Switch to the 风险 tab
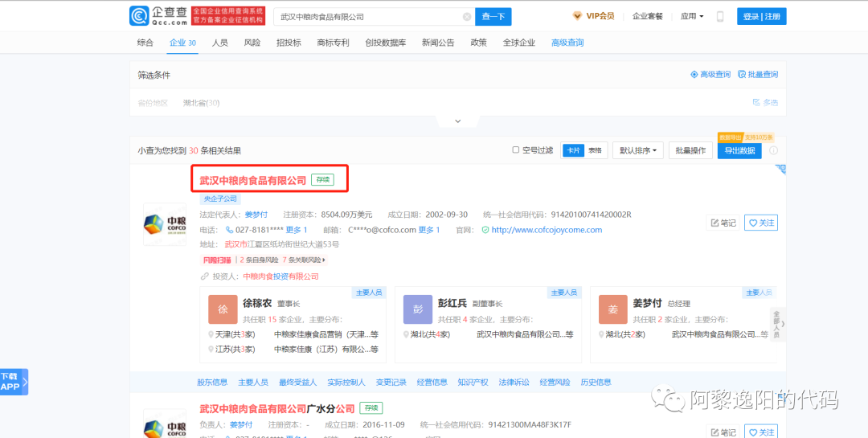The width and height of the screenshot is (868, 438). (252, 43)
